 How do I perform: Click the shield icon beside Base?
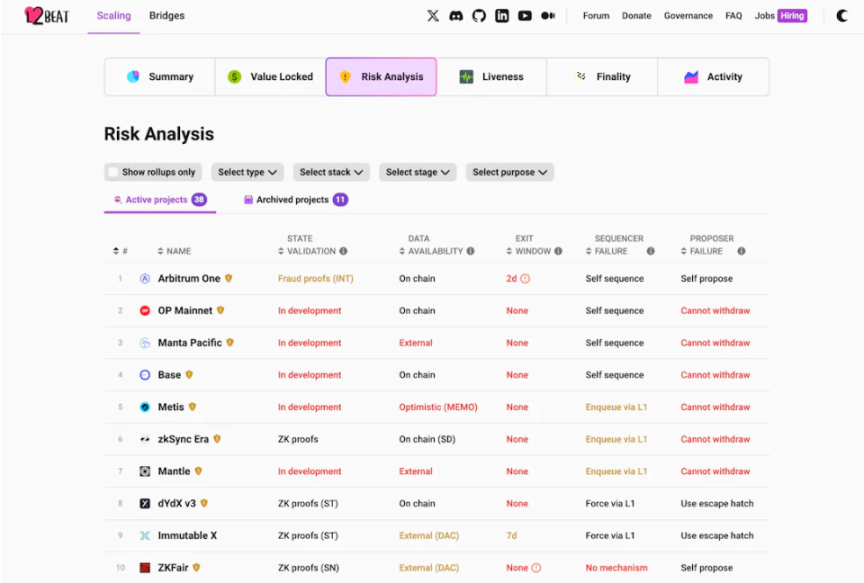pos(189,375)
